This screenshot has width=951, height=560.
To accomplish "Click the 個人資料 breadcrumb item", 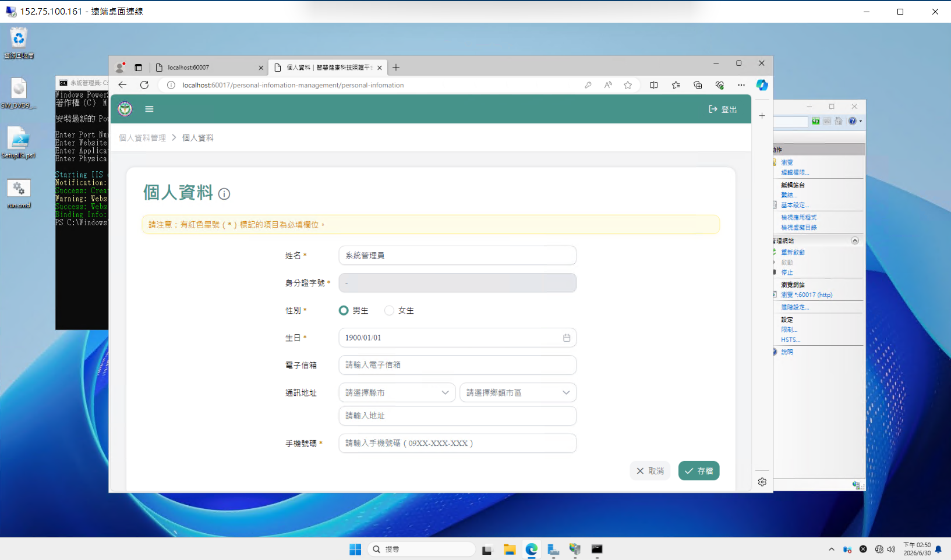I will (x=198, y=138).
